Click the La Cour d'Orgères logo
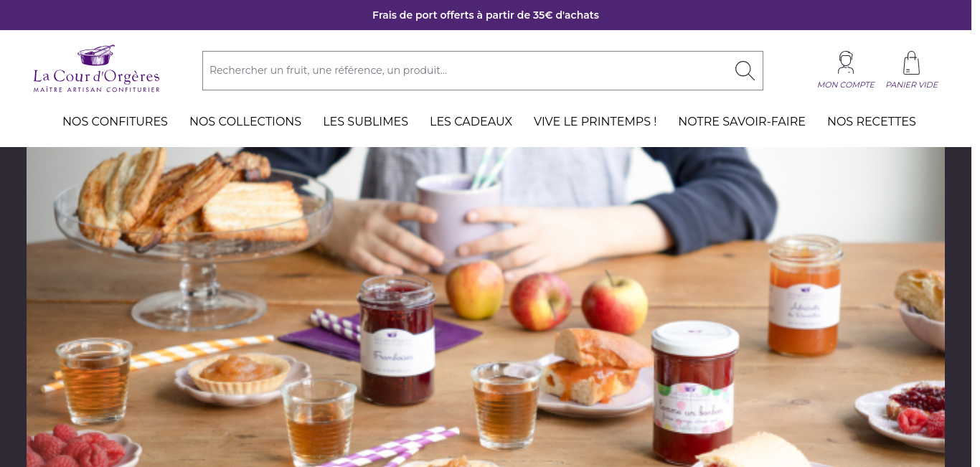This screenshot has width=980, height=467. (96, 69)
